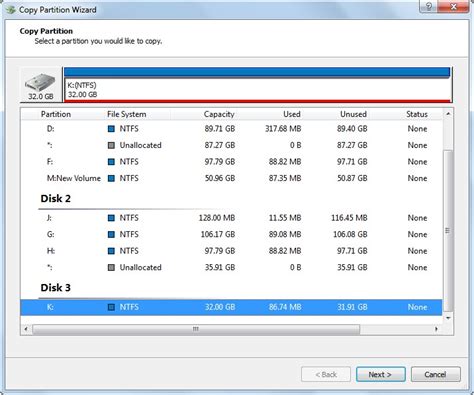Screen dimensions: 474x395
Task: Click the 86.74 MB used value
Action: click(x=285, y=307)
